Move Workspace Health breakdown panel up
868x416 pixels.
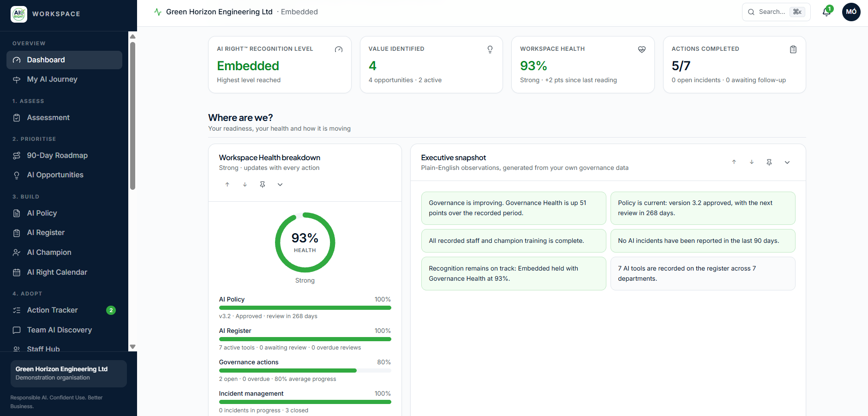click(x=227, y=184)
